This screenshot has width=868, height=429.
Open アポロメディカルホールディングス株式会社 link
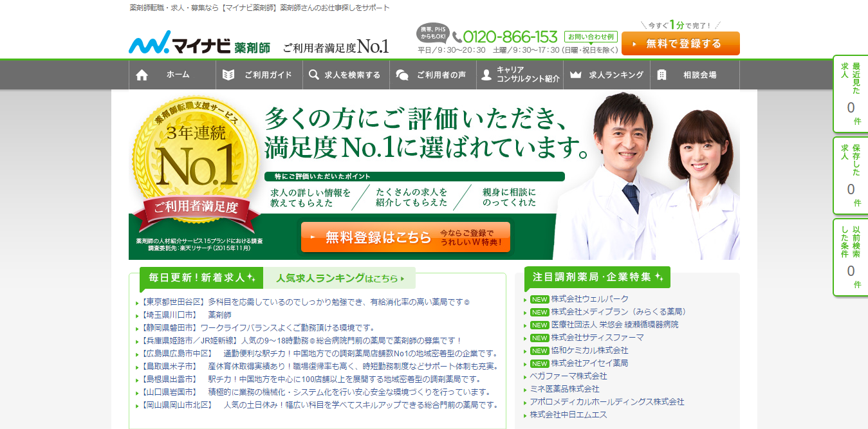pos(607,402)
